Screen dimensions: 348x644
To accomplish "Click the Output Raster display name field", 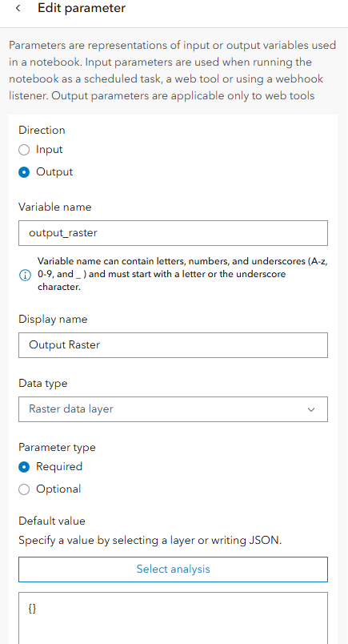I will pos(173,345).
